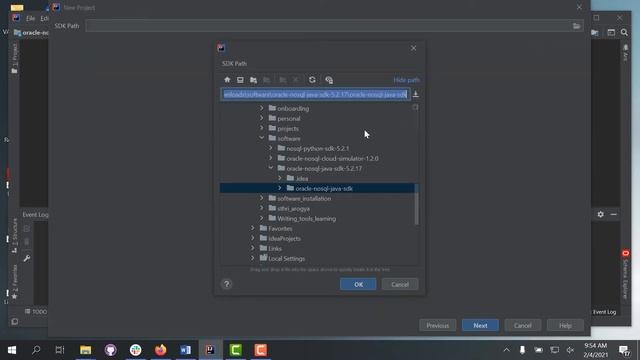Open green Camtasia icon on taskbar
640x360 pixels.
(236, 350)
